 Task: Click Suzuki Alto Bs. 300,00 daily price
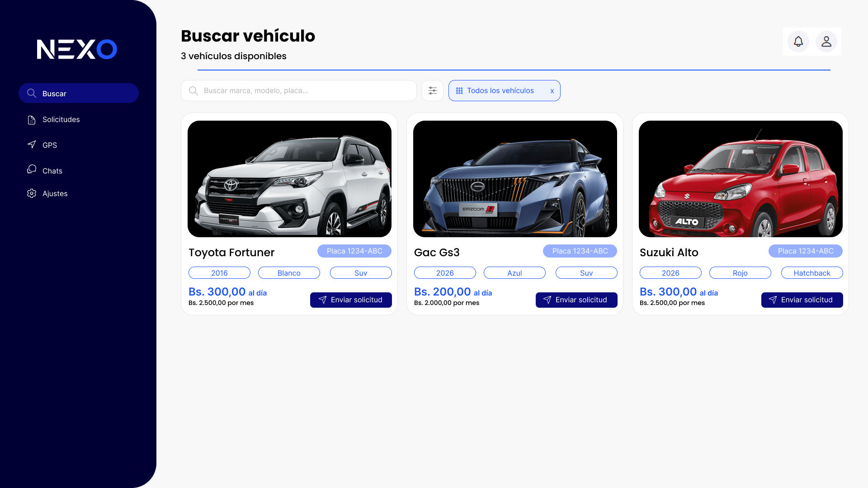pos(679,292)
